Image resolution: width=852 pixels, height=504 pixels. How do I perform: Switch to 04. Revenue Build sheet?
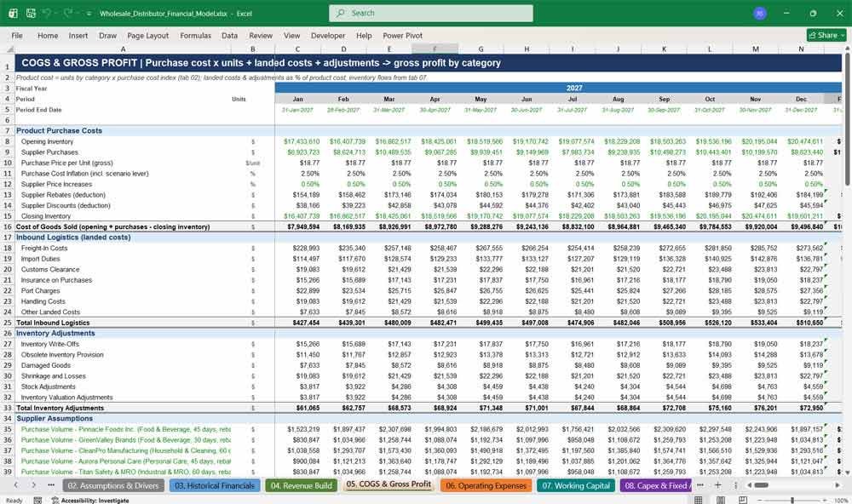[x=301, y=485]
